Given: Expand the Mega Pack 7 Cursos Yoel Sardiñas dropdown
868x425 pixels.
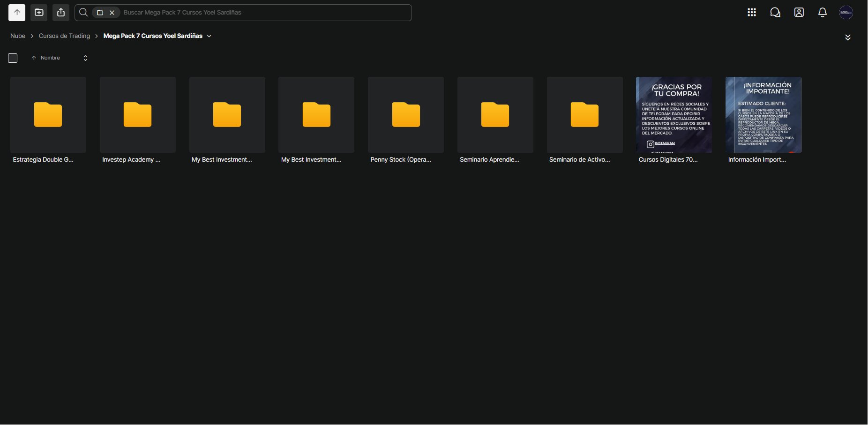Looking at the screenshot, I should tap(209, 36).
